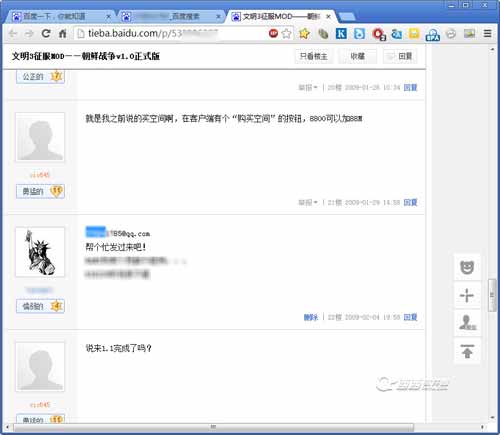This screenshot has height=435, width=500.
Task: Switch to the first Baidu tab
Action: click(x=60, y=16)
